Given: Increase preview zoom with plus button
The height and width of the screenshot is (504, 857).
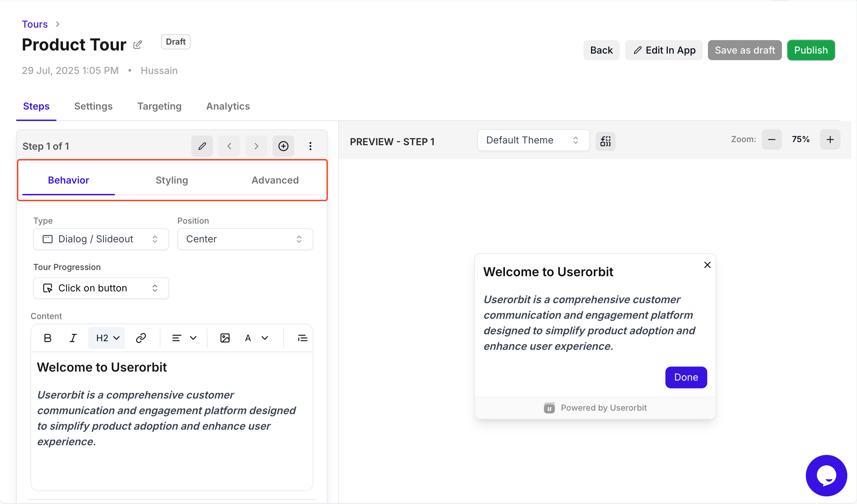Looking at the screenshot, I should click(x=830, y=139).
